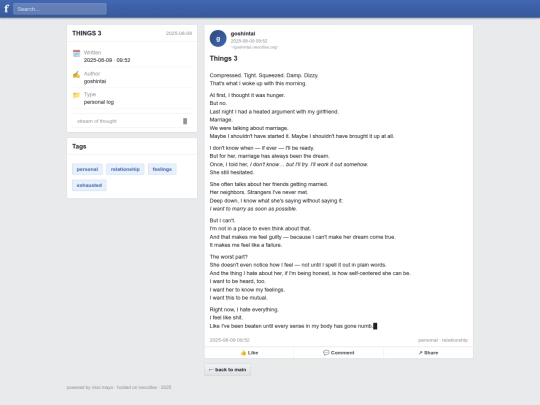Click the line 'At first, I thought it was hunger.'
This screenshot has height=405, width=540.
click(247, 95)
